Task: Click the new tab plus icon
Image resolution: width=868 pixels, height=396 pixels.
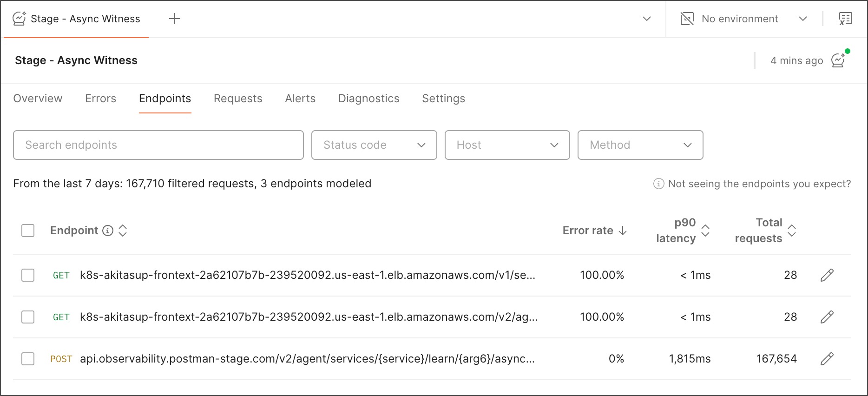Action: click(x=175, y=19)
